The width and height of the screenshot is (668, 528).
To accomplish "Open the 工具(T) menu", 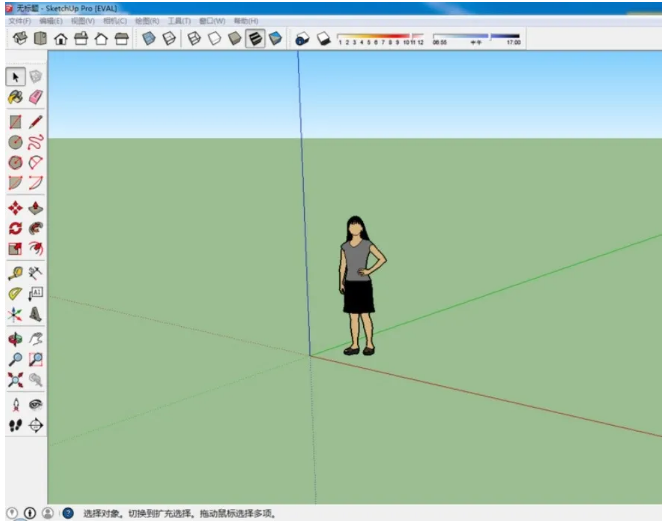I will click(x=179, y=21).
